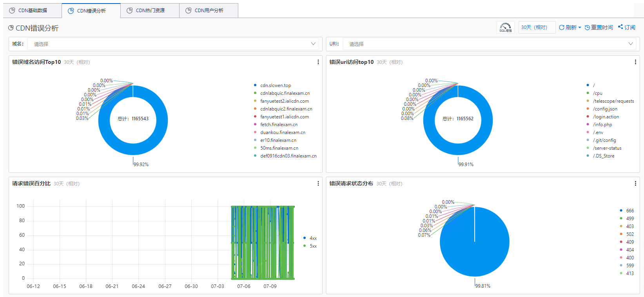Open more menu of 错误uri访问top10 panel

pos(635,62)
